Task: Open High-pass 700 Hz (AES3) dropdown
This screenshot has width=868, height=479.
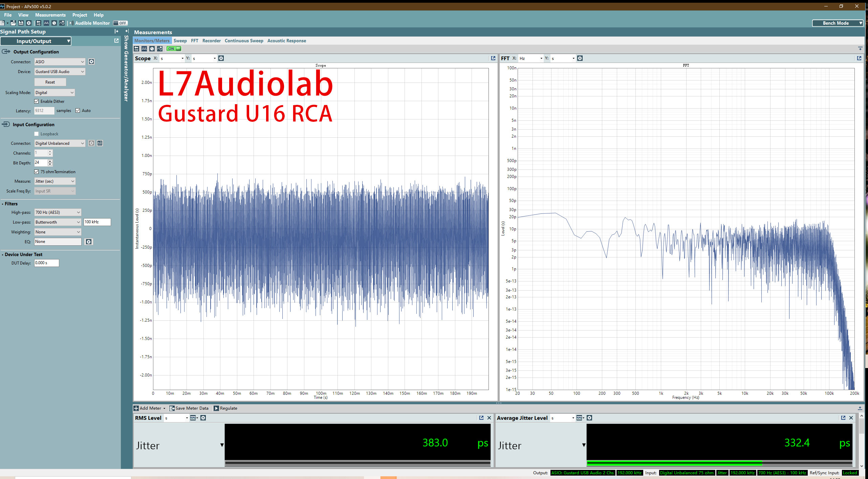Action: (58, 212)
